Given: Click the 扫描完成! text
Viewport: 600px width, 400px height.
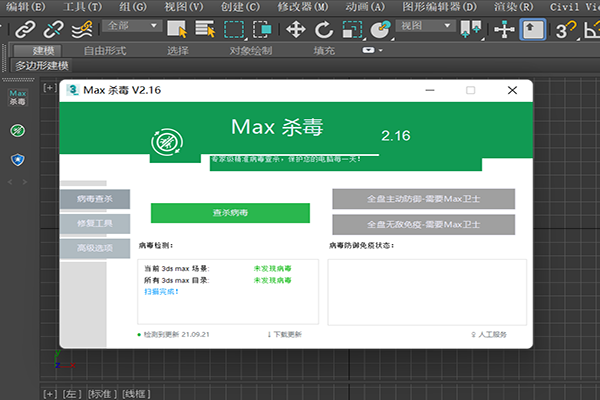Looking at the screenshot, I should [161, 292].
